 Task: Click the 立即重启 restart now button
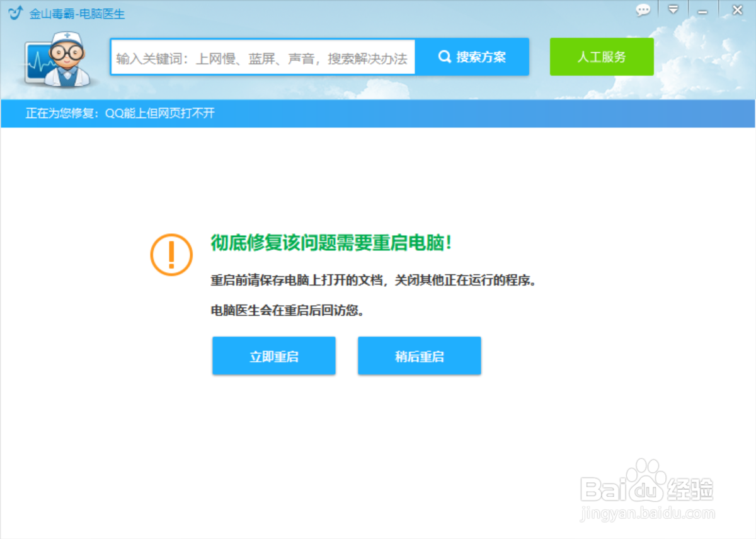point(274,356)
